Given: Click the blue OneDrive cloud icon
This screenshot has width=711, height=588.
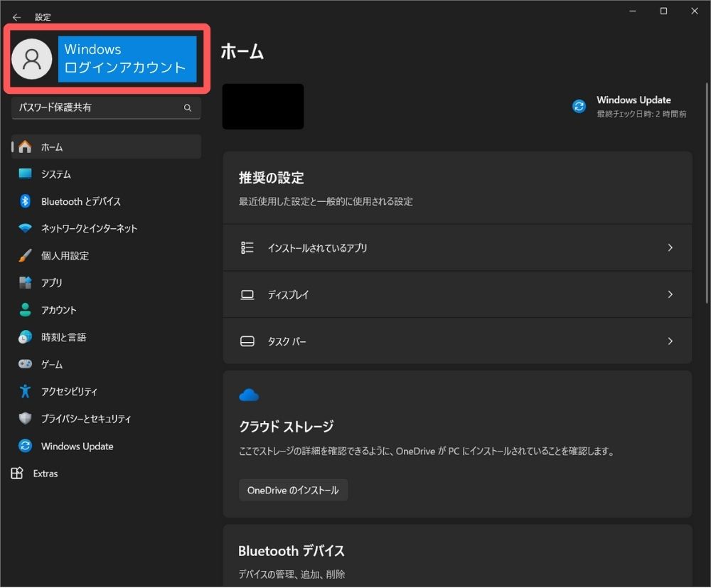Looking at the screenshot, I should (249, 395).
